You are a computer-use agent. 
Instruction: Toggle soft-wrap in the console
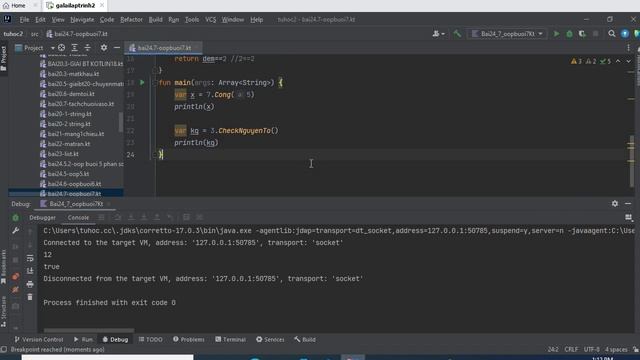(x=30, y=258)
